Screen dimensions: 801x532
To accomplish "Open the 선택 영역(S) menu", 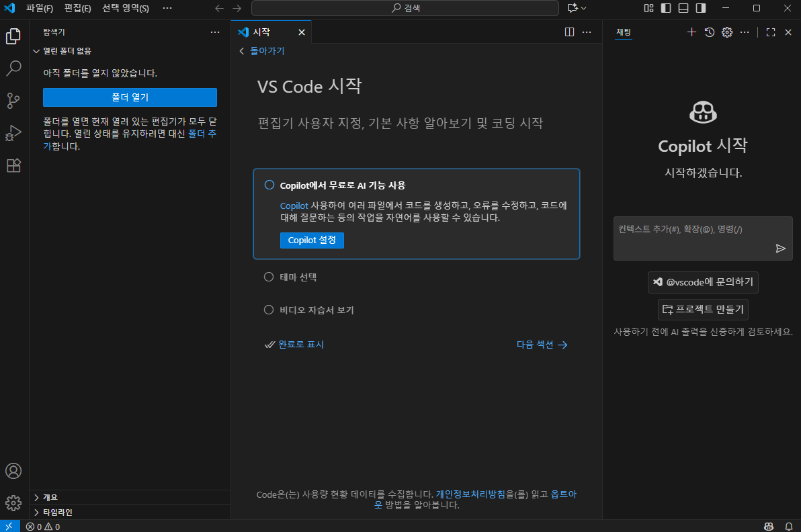I will [x=126, y=8].
